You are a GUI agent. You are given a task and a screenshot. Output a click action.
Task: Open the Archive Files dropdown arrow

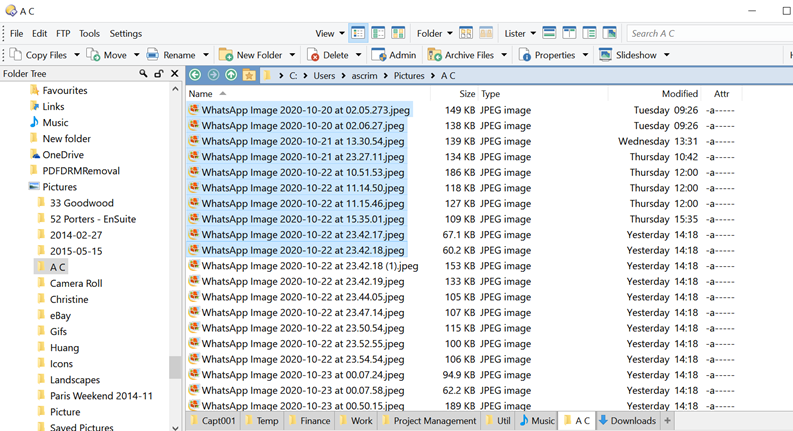(504, 55)
